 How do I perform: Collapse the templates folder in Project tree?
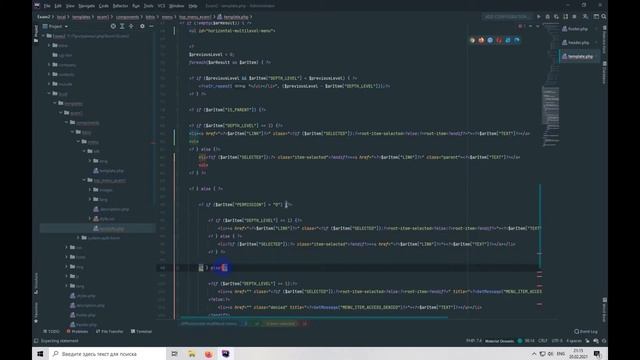pos(55,103)
